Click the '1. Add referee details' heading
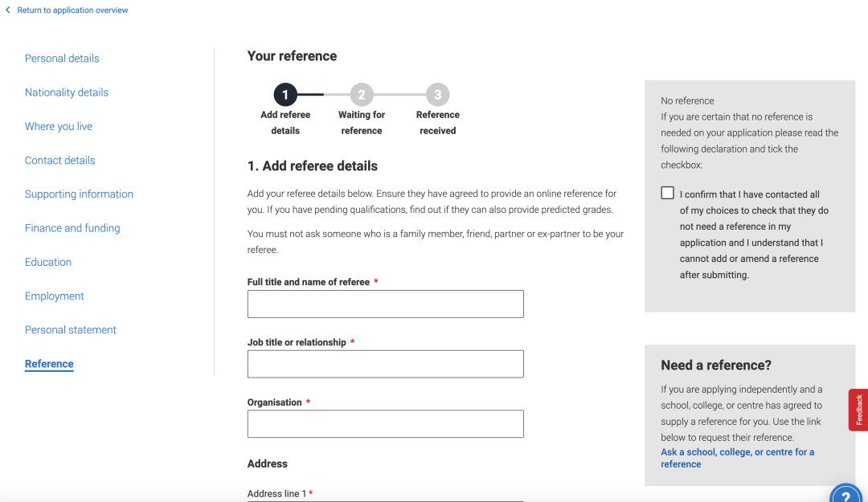This screenshot has width=868, height=502. (x=312, y=166)
